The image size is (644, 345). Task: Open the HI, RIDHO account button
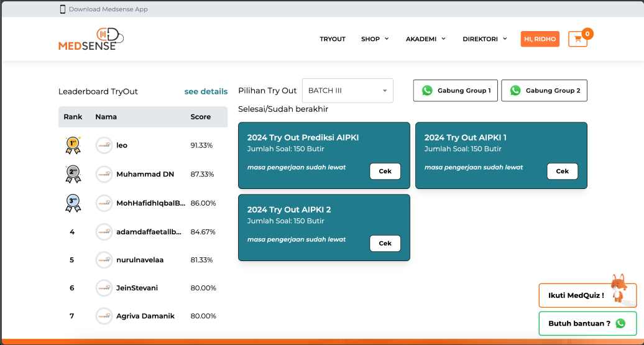(x=540, y=39)
